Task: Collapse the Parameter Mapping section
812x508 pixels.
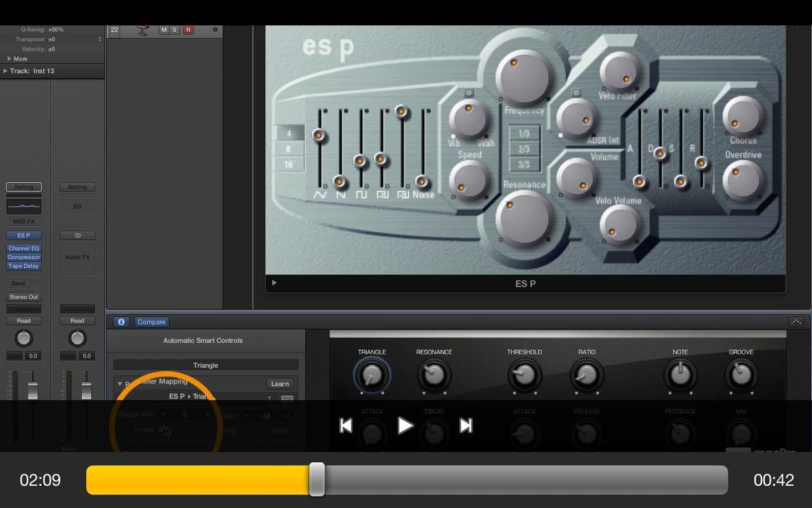Action: 119,384
